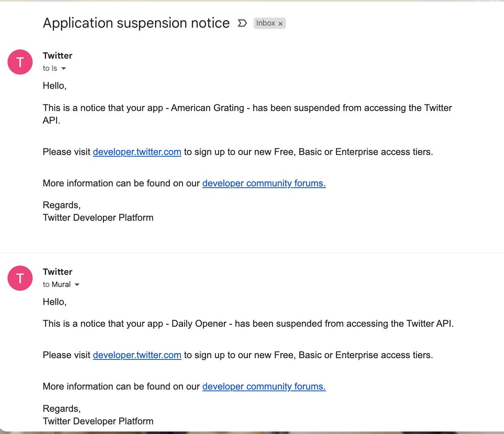Click Twitter avatar on Daily Opener email

(20, 278)
